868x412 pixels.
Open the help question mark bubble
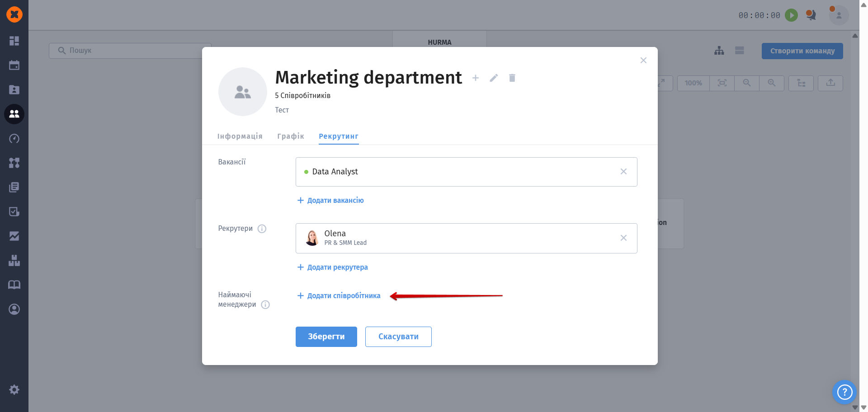click(844, 392)
